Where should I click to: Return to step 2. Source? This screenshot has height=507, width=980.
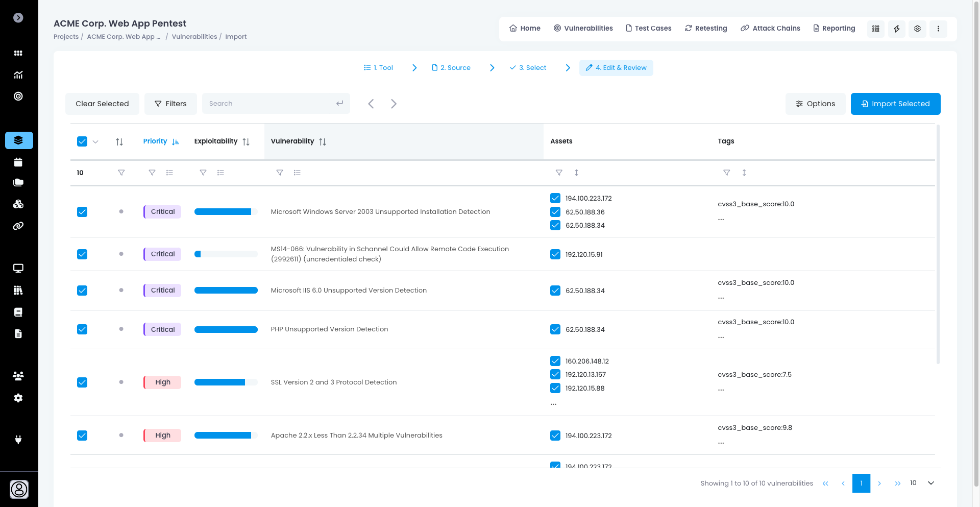tap(451, 68)
